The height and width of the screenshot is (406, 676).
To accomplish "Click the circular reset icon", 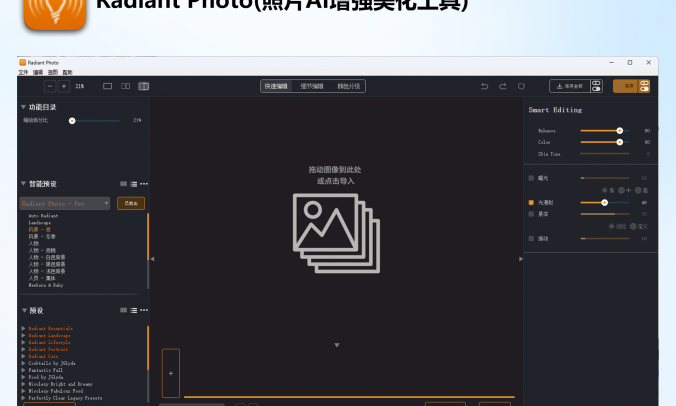I will [521, 86].
